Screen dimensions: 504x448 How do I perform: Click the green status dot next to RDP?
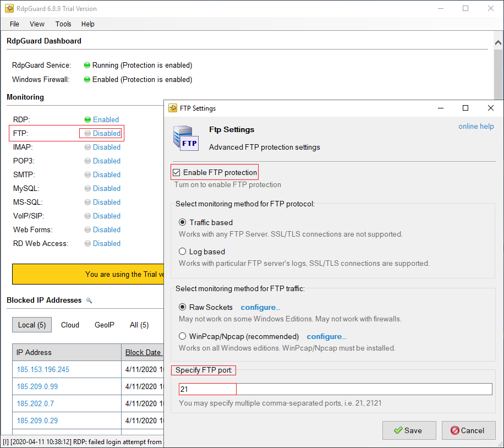[x=87, y=119]
